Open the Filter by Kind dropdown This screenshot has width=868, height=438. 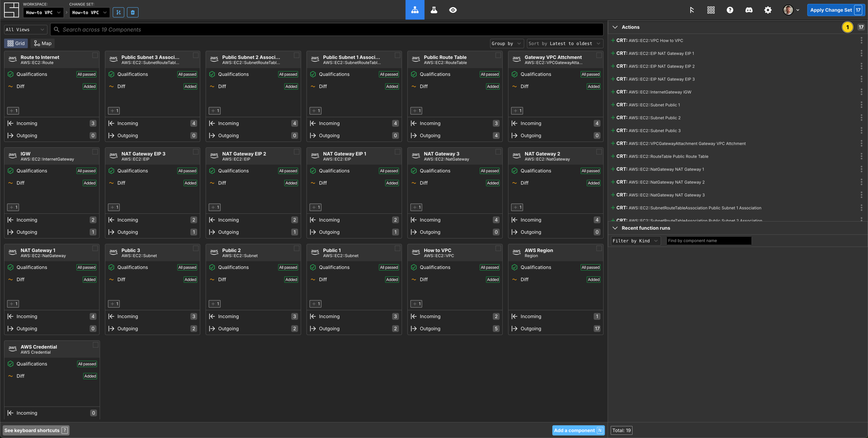635,241
